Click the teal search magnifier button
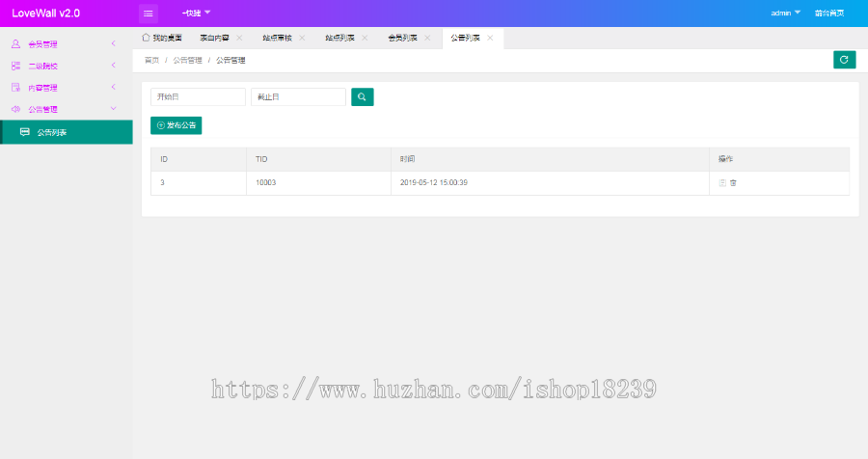The height and width of the screenshot is (459, 868). click(x=362, y=96)
